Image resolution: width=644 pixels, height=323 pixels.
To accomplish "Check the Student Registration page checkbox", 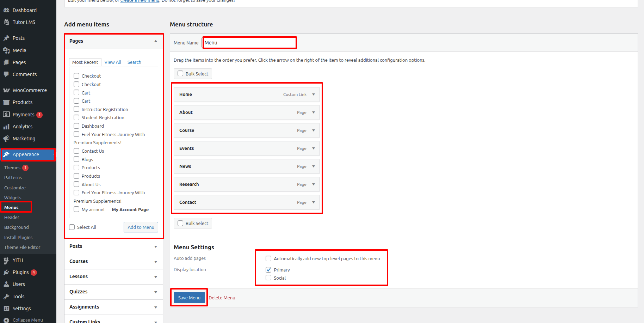I will point(76,117).
